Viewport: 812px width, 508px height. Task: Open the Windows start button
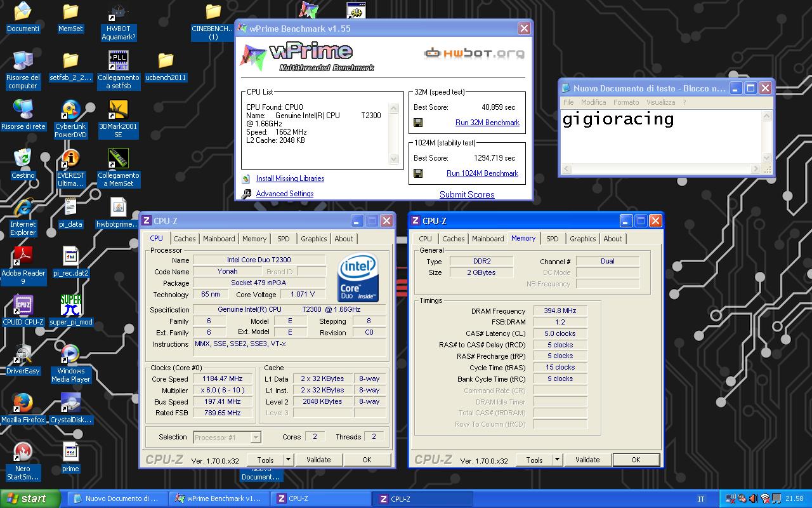point(30,498)
